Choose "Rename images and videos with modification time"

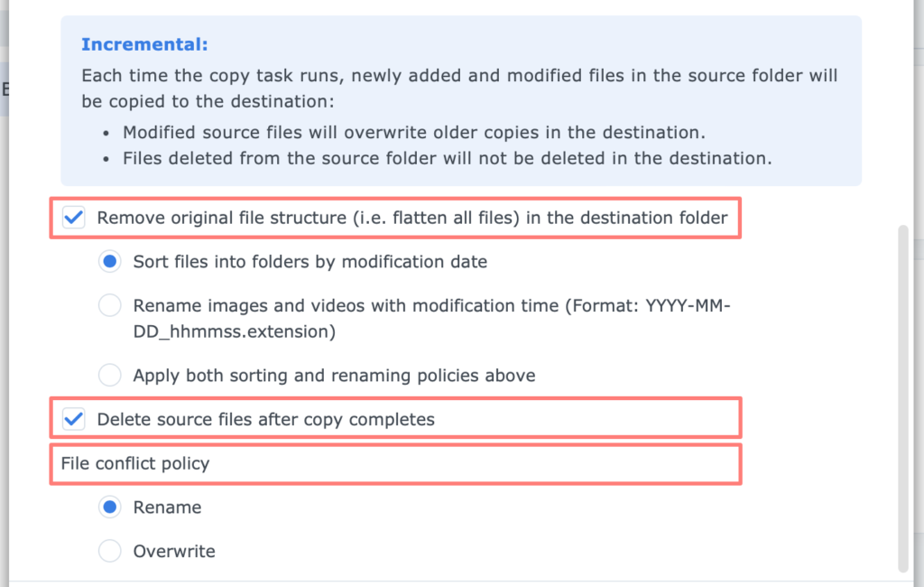[x=109, y=305]
